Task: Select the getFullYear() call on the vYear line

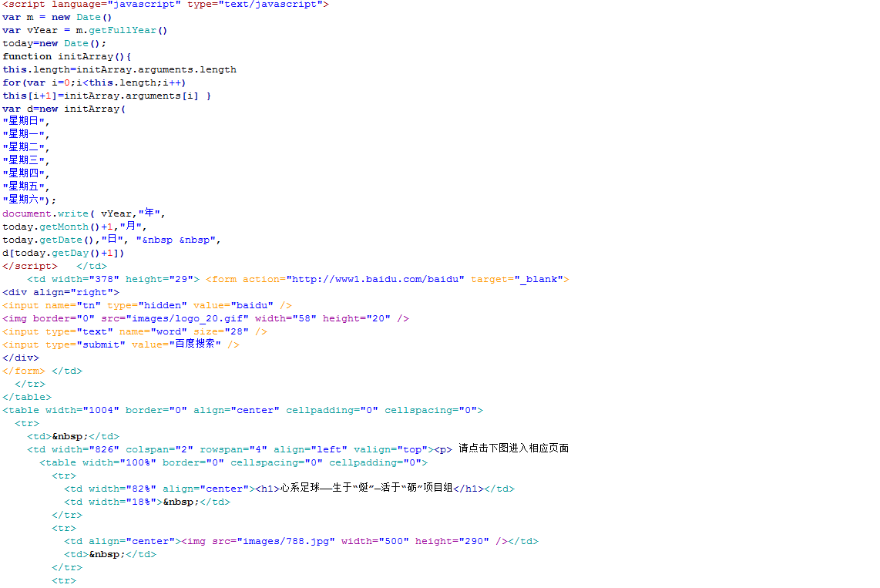Action: 128,30
